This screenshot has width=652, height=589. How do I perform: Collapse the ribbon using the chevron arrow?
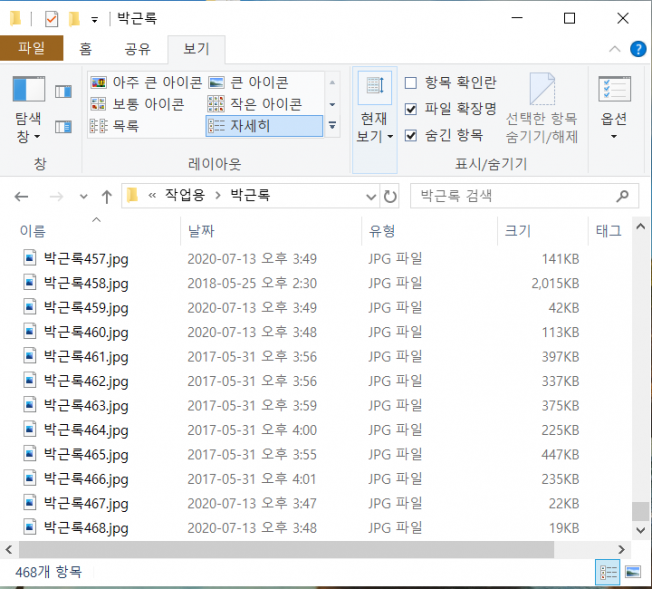pos(615,48)
